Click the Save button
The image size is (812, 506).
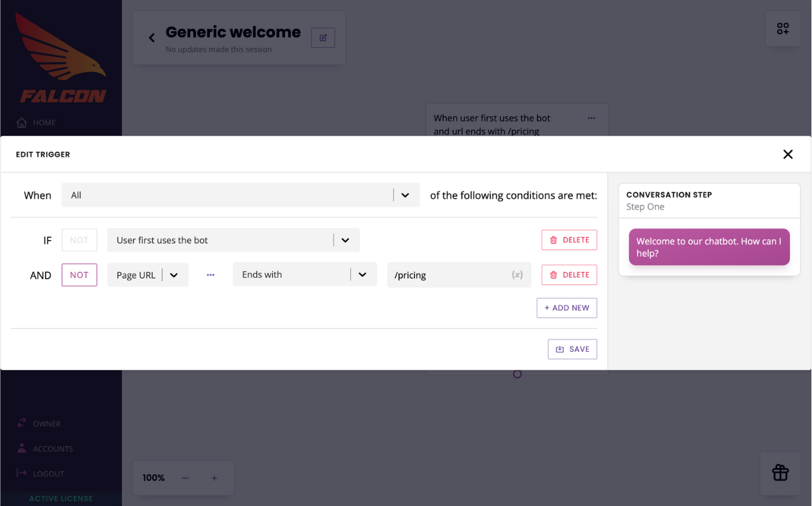tap(572, 349)
